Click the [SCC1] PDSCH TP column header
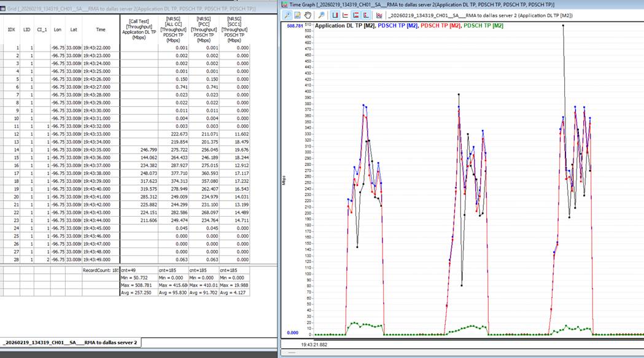The image size is (644, 358). pos(235,29)
